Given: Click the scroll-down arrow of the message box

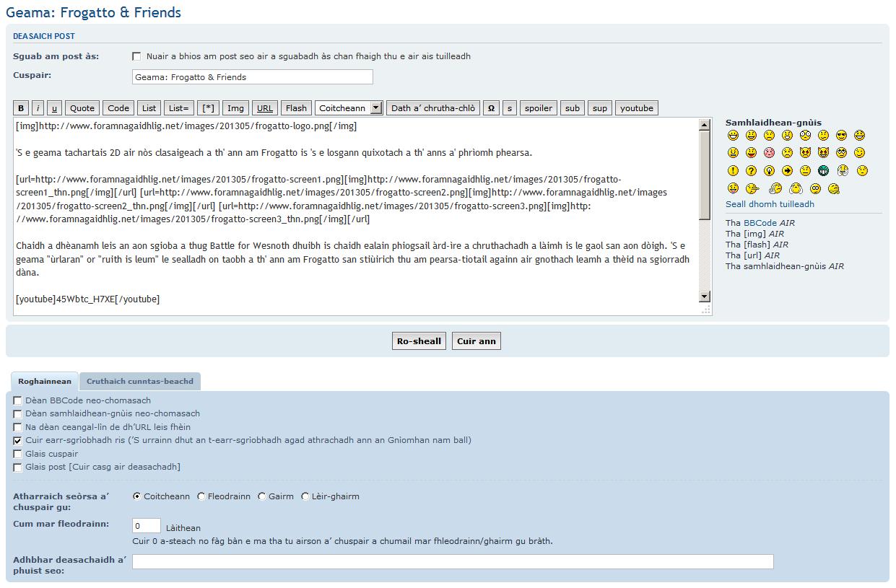Looking at the screenshot, I should (705, 297).
